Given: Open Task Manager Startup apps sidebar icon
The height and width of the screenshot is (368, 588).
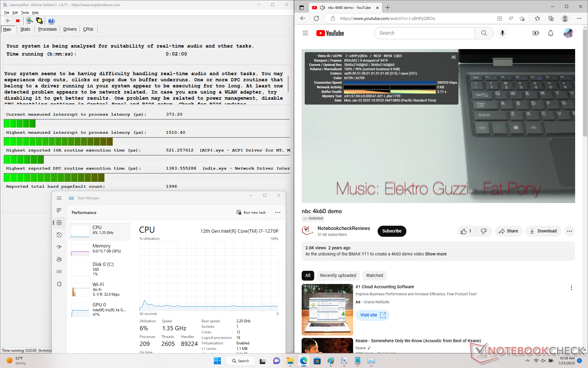Looking at the screenshot, I should (x=59, y=247).
